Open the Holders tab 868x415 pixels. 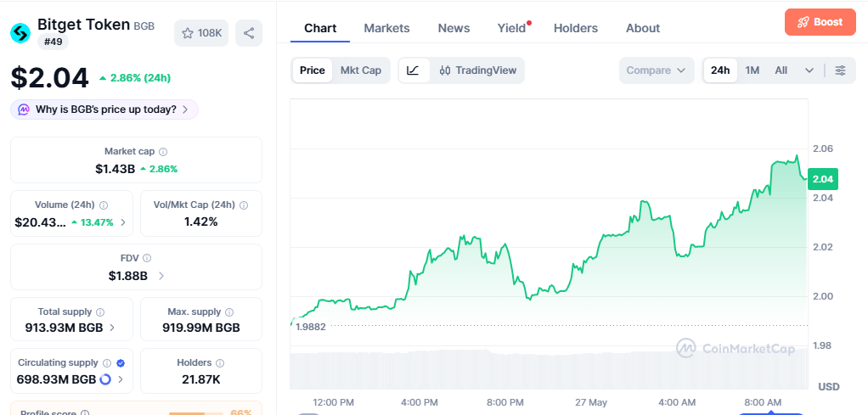[x=576, y=28]
